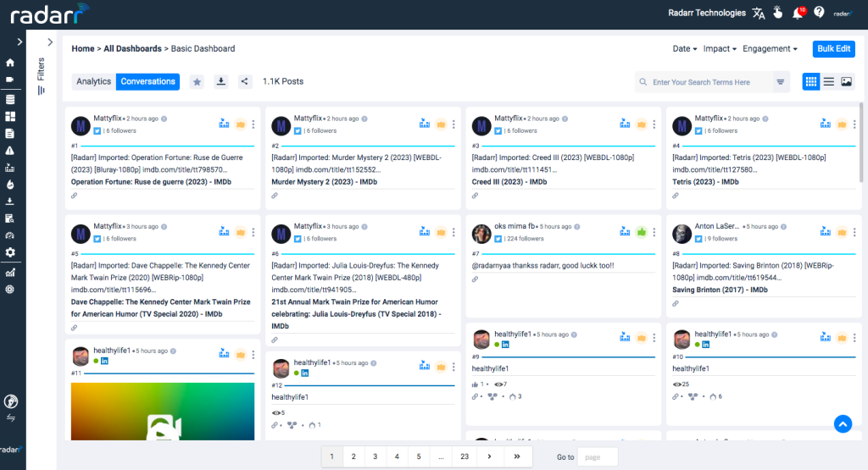Jump to last page with double arrow
Screen dimensions: 868x470
[x=517, y=456]
